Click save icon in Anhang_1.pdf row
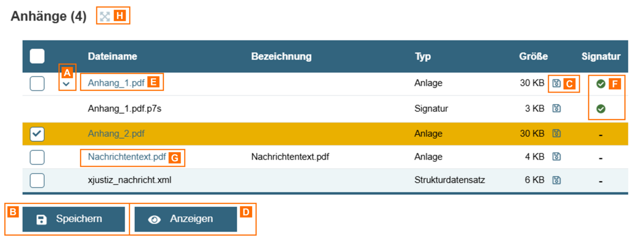Screen dimensions: 644x244 556,83
